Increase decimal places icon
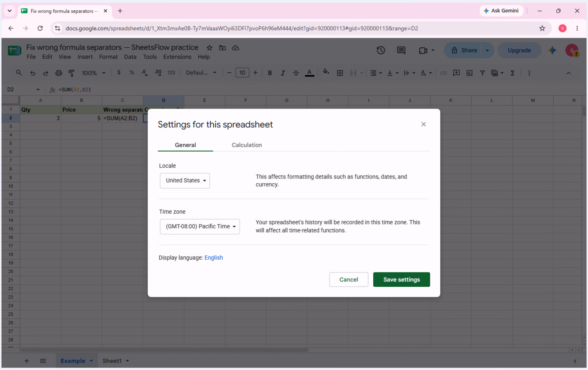The image size is (588, 370). pyautogui.click(x=158, y=73)
